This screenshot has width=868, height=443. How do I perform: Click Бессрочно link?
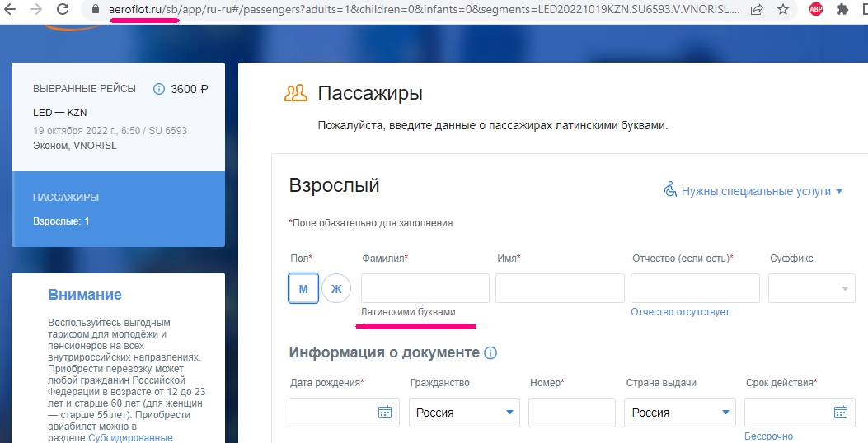[x=768, y=436]
